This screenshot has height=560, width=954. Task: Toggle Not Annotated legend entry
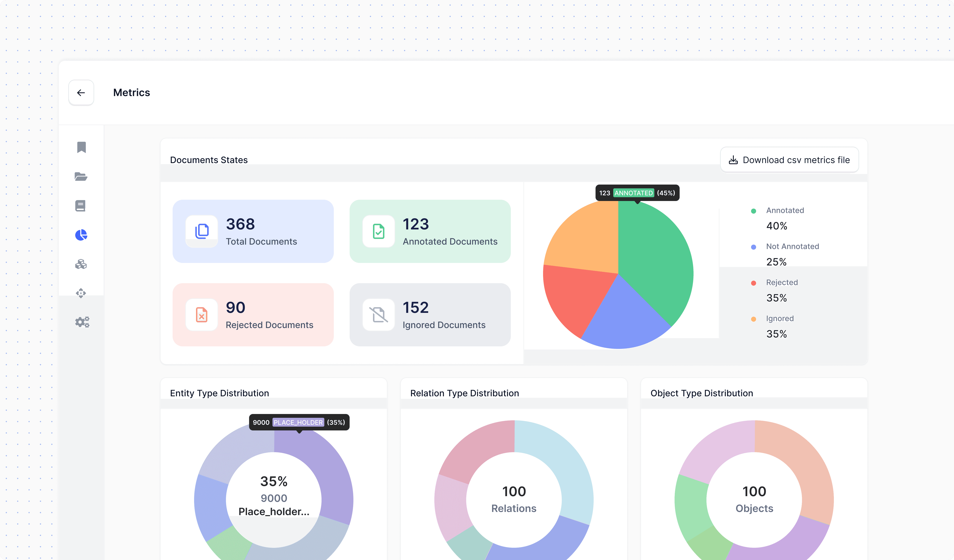pos(792,247)
